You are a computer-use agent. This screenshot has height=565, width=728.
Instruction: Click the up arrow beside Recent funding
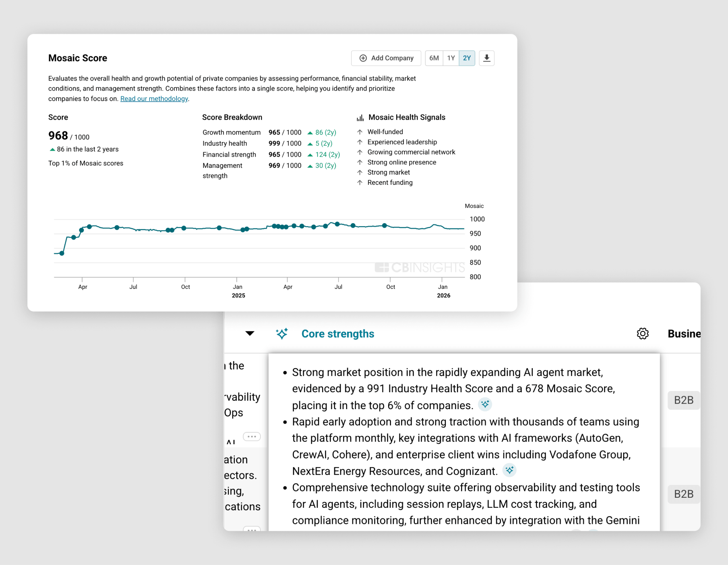point(360,182)
